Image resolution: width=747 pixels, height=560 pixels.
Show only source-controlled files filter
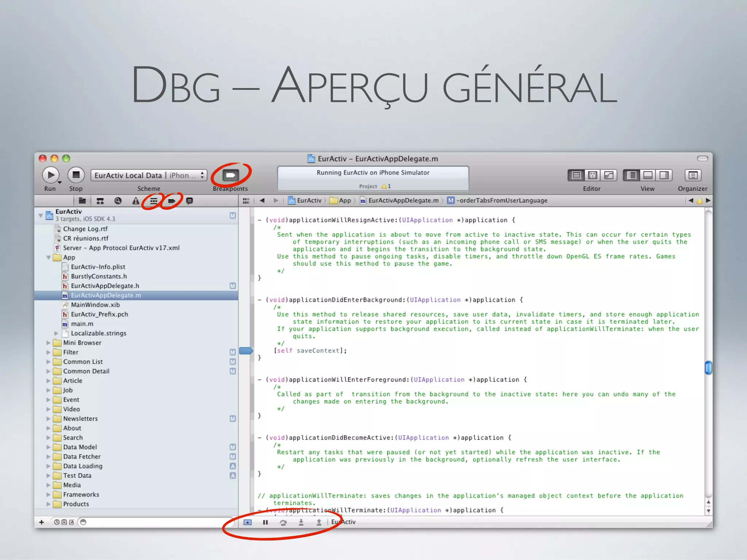click(x=64, y=522)
